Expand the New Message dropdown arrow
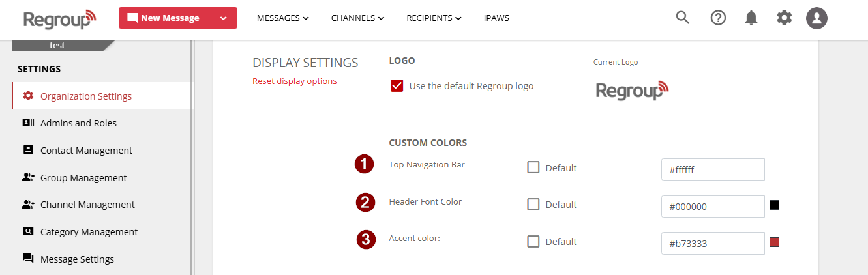The height and width of the screenshot is (275, 868). click(x=224, y=18)
